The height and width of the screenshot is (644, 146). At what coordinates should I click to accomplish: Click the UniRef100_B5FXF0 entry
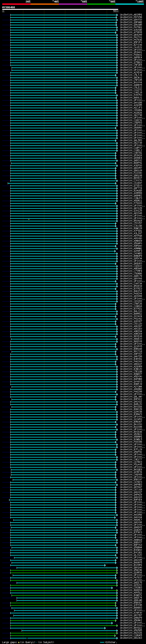[131, 42]
